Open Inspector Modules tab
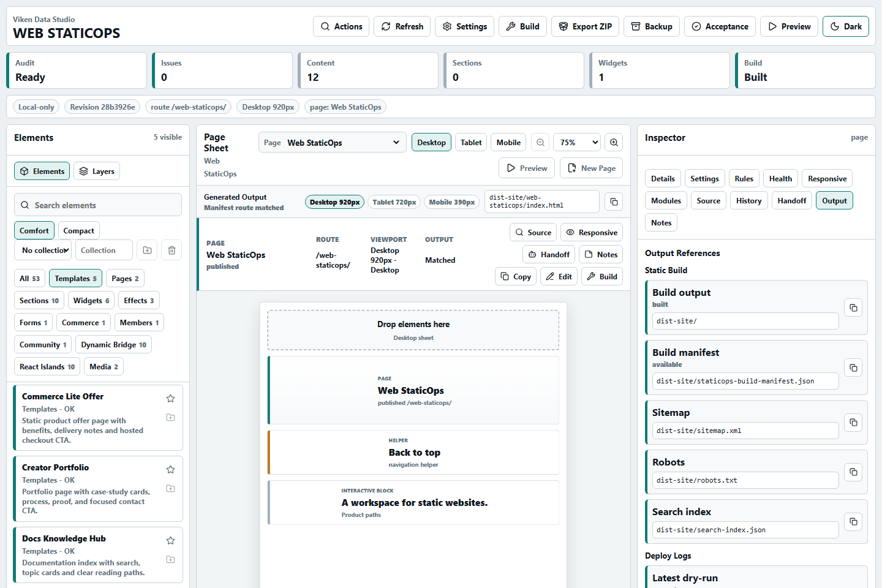The image size is (882, 588). [x=666, y=201]
